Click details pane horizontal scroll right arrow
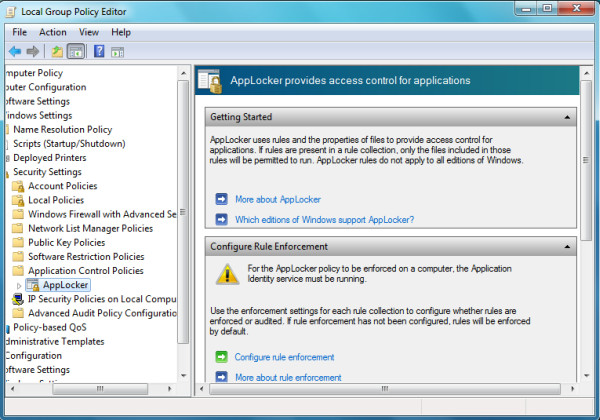Viewport: 600px width, 420px height. click(x=572, y=389)
